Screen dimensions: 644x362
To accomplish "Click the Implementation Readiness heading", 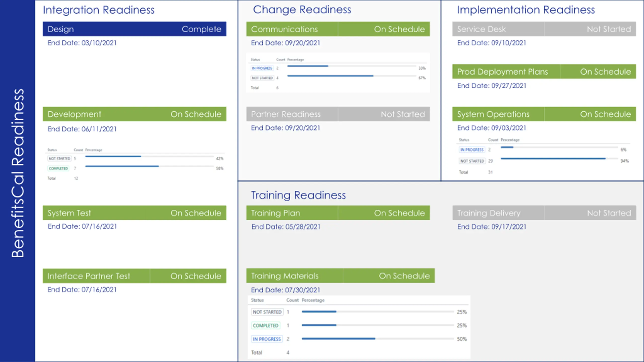I will tap(526, 10).
